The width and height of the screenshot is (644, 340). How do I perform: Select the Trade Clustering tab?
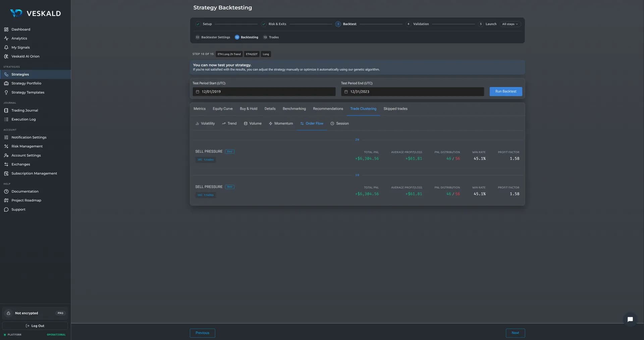363,109
